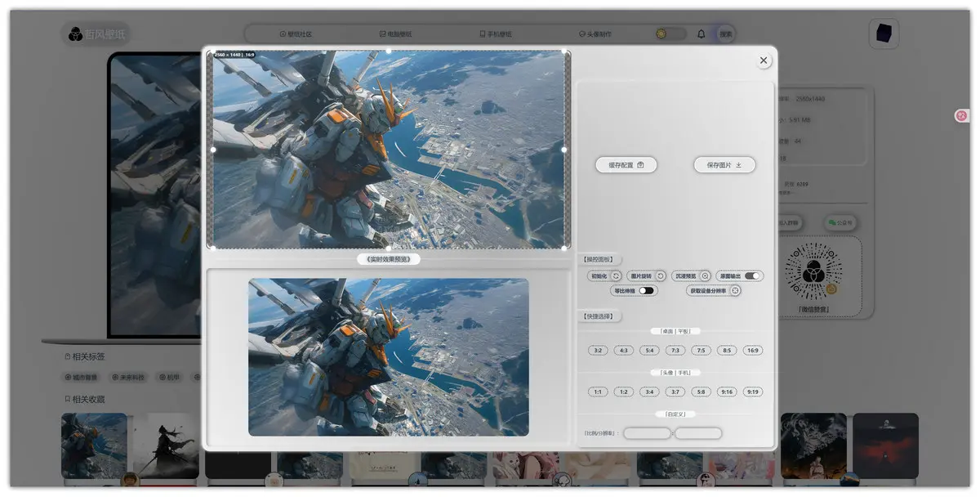Click the 快捷选择 section header
Viewport: 980px width, 497px height.
(598, 316)
